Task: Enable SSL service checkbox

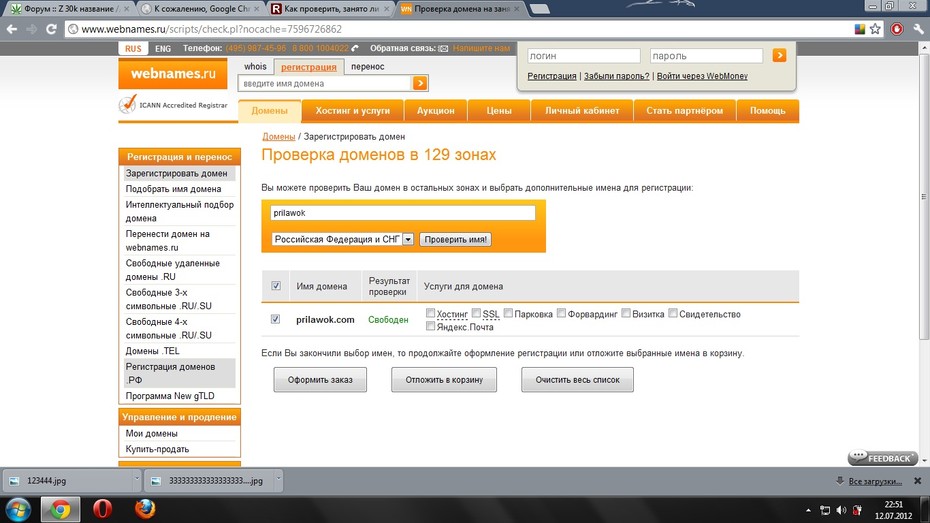Action: 476,313
